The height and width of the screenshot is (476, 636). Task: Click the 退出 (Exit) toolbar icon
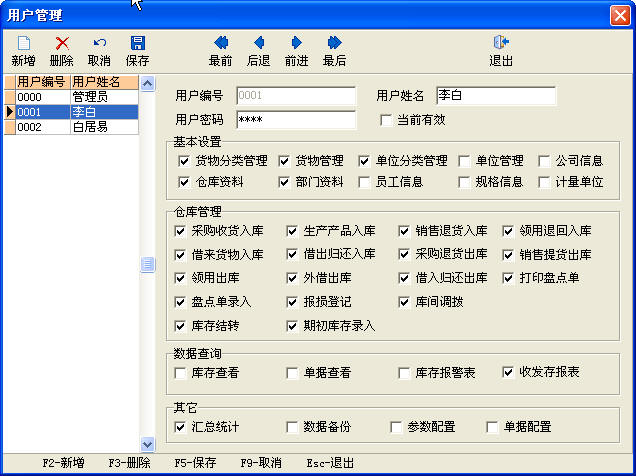[501, 43]
